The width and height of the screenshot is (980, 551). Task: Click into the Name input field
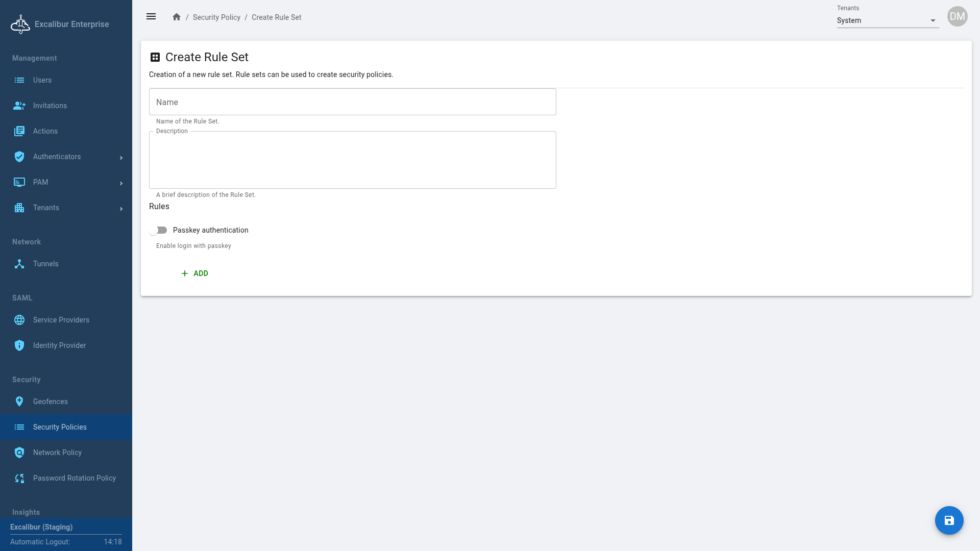352,102
